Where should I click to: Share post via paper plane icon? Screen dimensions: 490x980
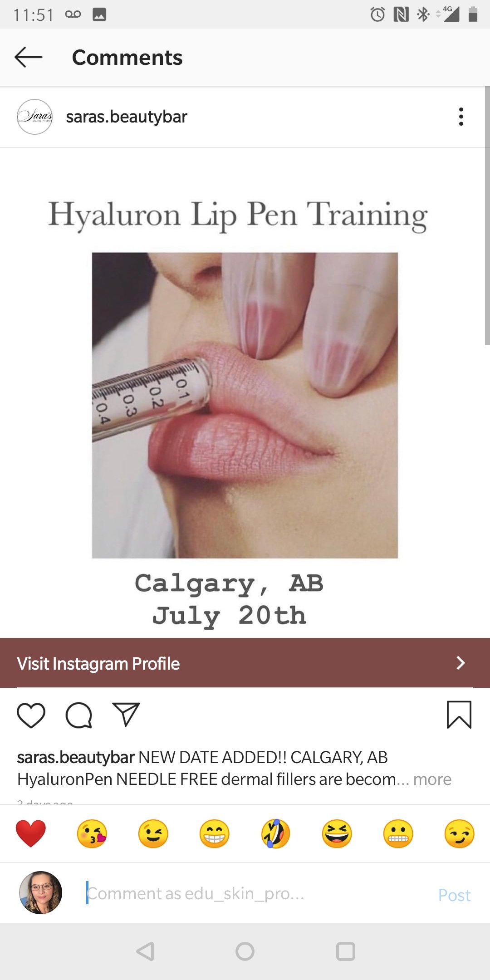tap(126, 715)
